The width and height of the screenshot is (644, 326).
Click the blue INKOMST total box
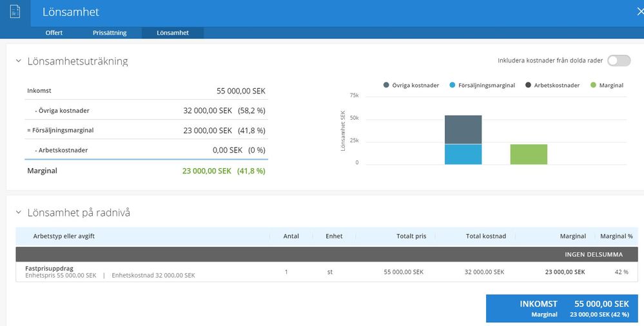point(562,309)
